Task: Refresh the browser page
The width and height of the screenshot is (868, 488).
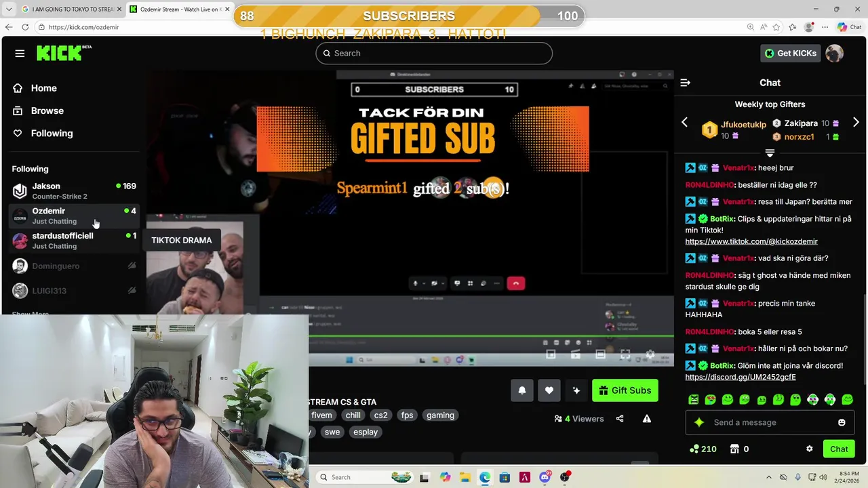Action: (x=25, y=27)
